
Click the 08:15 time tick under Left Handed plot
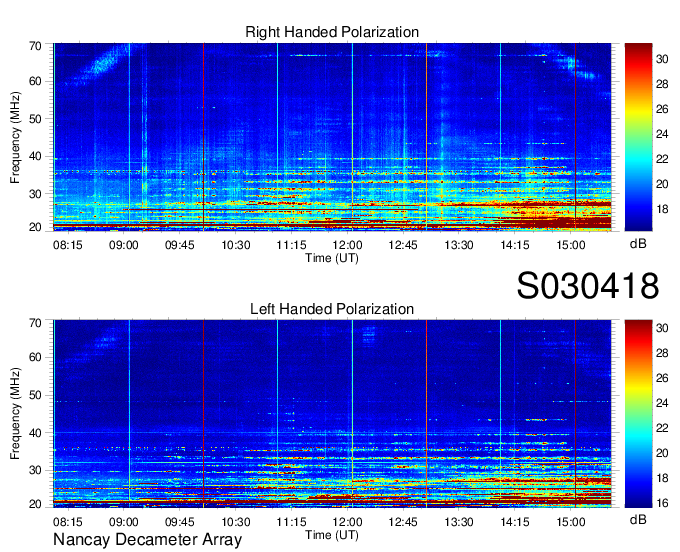pyautogui.click(x=67, y=521)
